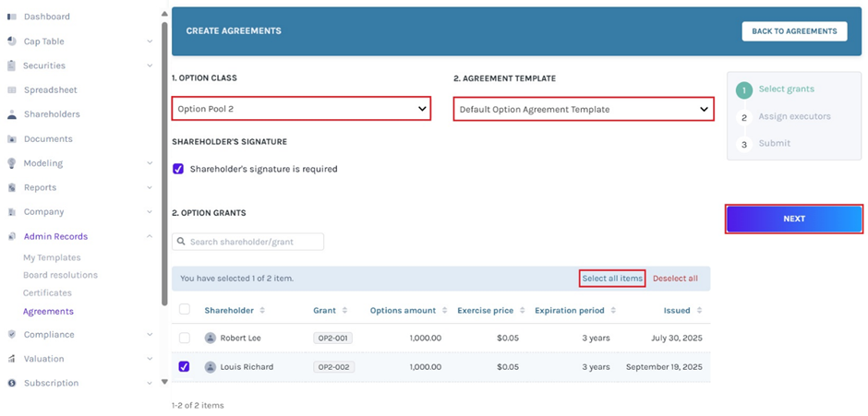Click the search magnifier icon
This screenshot has height=416, width=868.
tap(182, 242)
